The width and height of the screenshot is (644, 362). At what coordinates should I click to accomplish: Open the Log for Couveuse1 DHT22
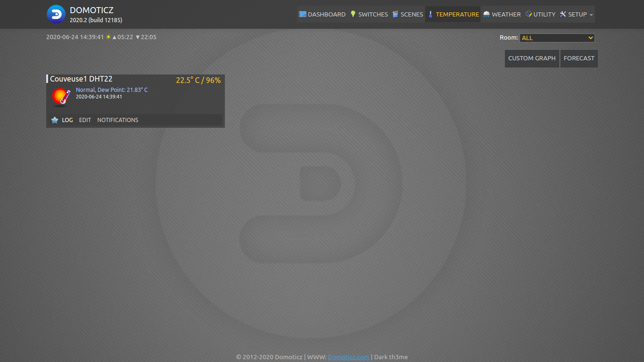pyautogui.click(x=67, y=120)
